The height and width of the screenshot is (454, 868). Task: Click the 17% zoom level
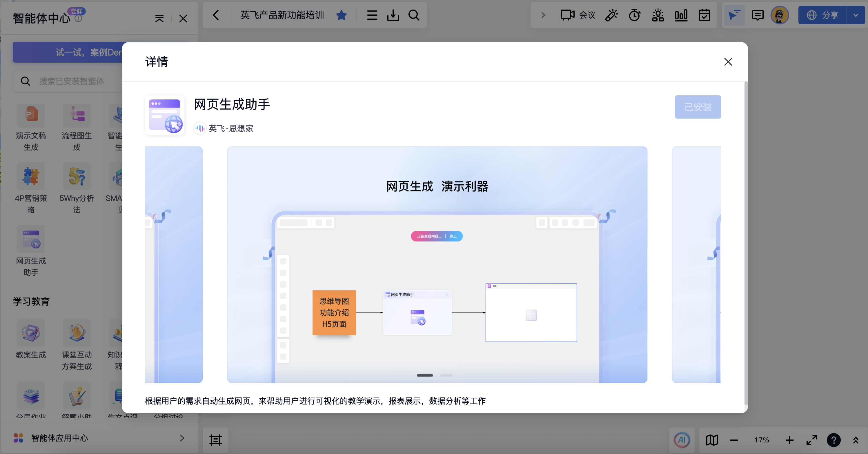[x=762, y=440]
